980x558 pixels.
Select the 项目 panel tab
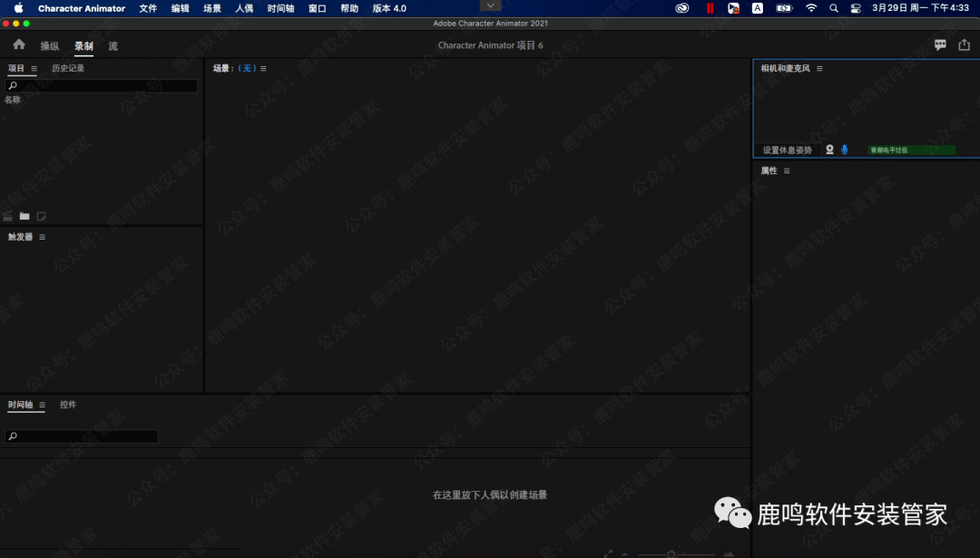[16, 68]
